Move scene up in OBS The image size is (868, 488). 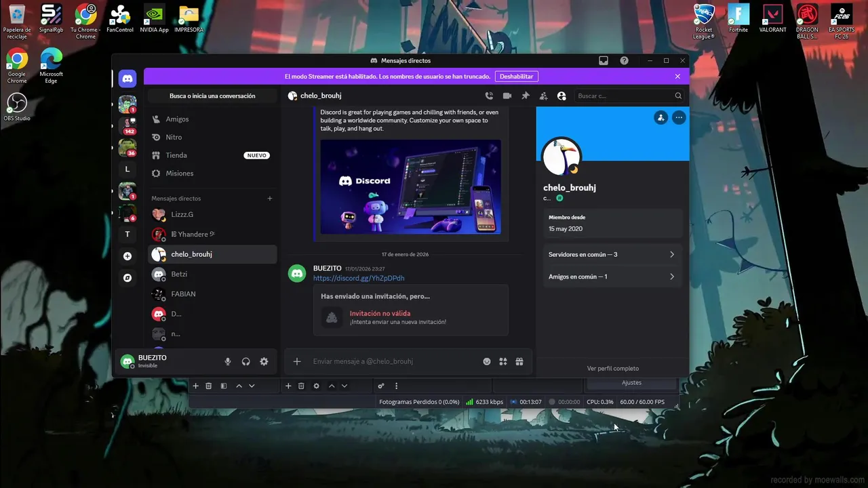[x=239, y=386]
